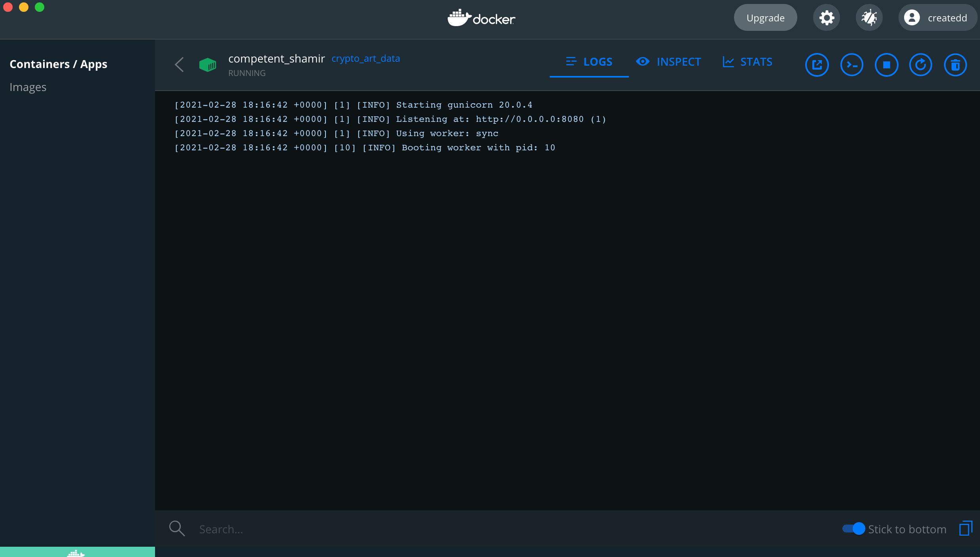Select the LOGS tab
980x557 pixels.
tap(589, 62)
